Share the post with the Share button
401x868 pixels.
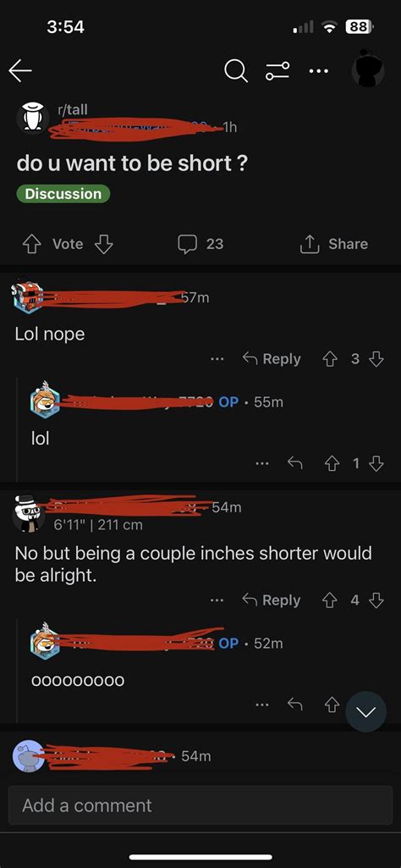(333, 244)
